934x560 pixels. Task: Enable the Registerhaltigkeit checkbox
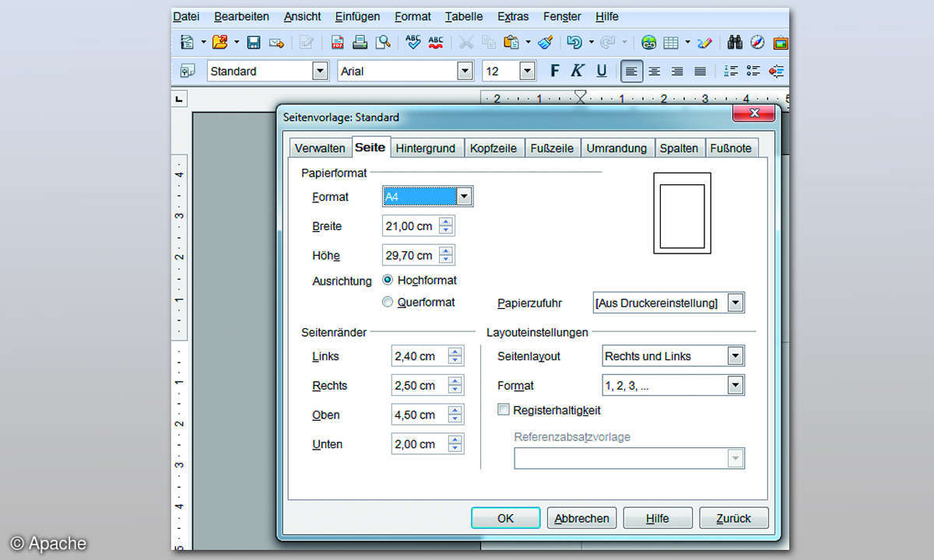[x=504, y=410]
